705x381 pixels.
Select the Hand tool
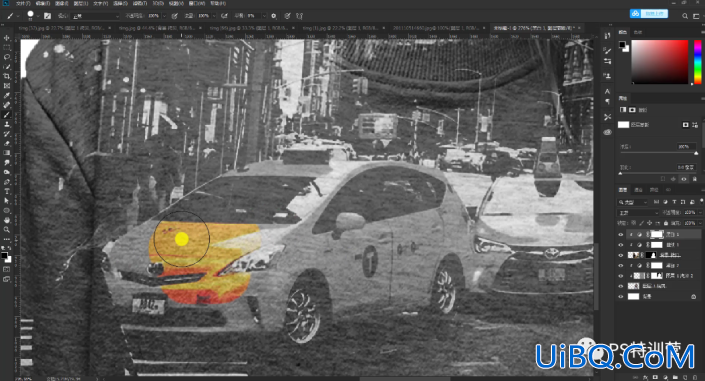click(7, 220)
